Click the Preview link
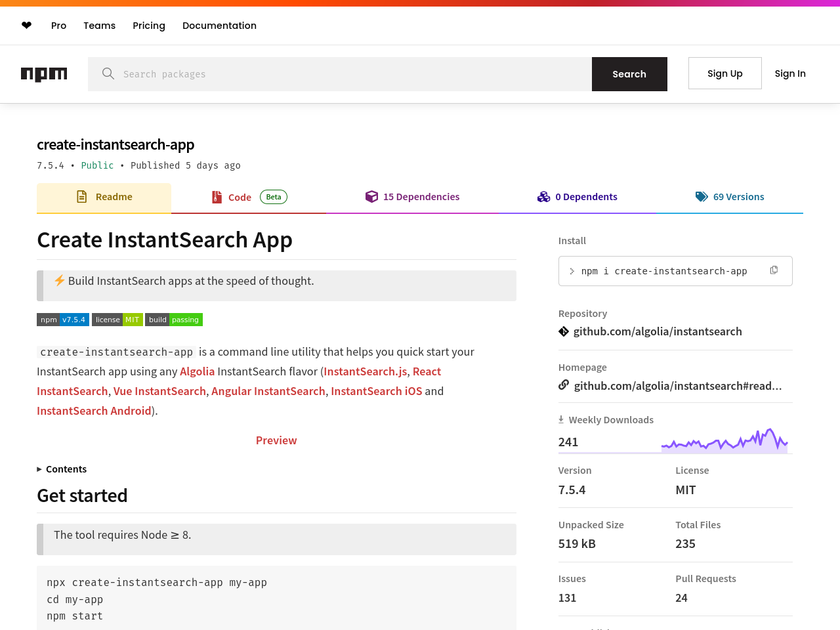 276,440
